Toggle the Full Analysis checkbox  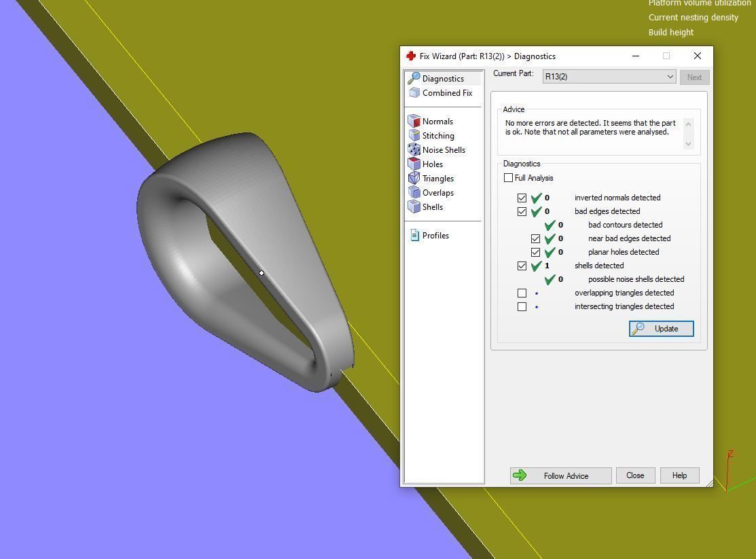pyautogui.click(x=508, y=177)
